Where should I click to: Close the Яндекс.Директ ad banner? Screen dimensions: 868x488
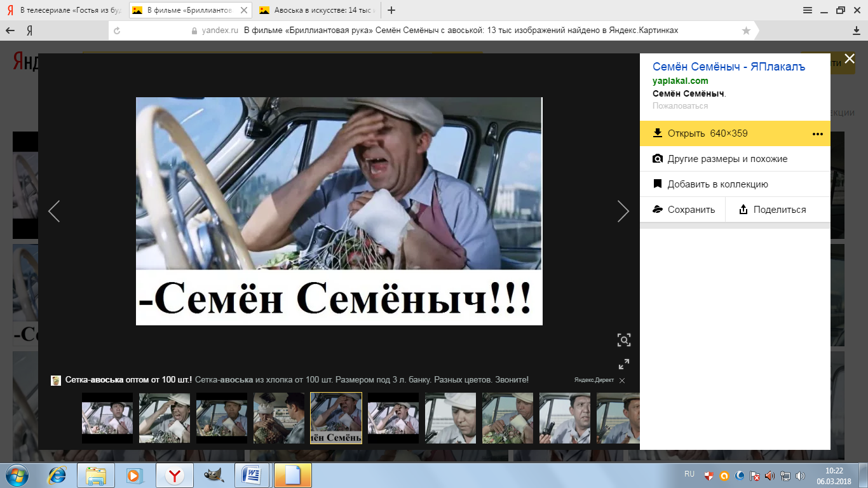pos(622,381)
